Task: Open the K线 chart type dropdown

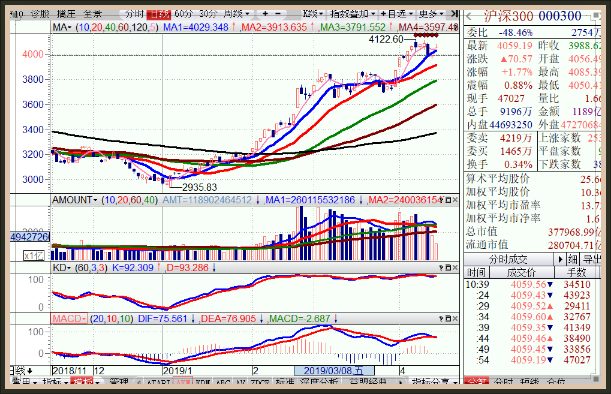Action: click(x=313, y=14)
